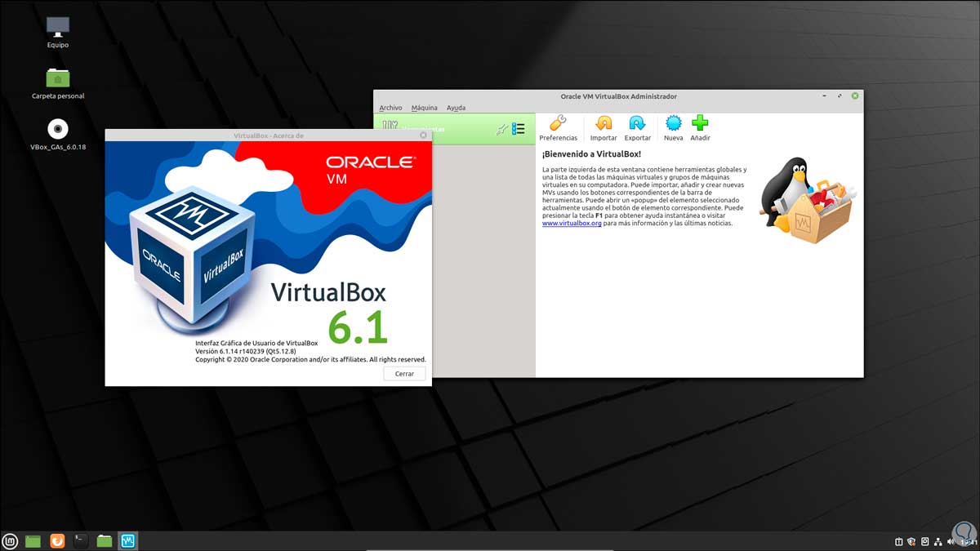The width and height of the screenshot is (980, 551).
Task: Open the Equipo desktop icon
Action: (58, 33)
